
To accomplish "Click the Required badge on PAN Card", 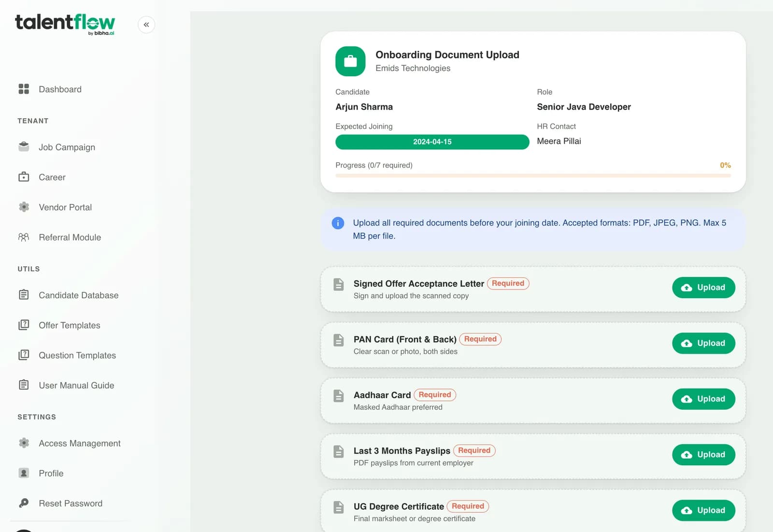I will pos(480,339).
